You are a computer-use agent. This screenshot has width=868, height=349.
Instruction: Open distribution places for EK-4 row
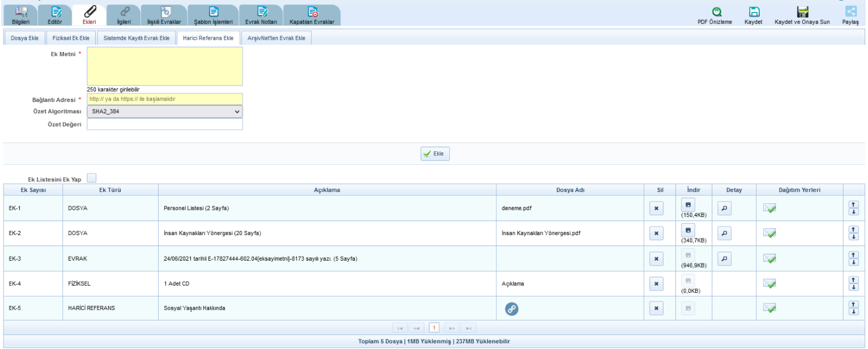pyautogui.click(x=769, y=283)
